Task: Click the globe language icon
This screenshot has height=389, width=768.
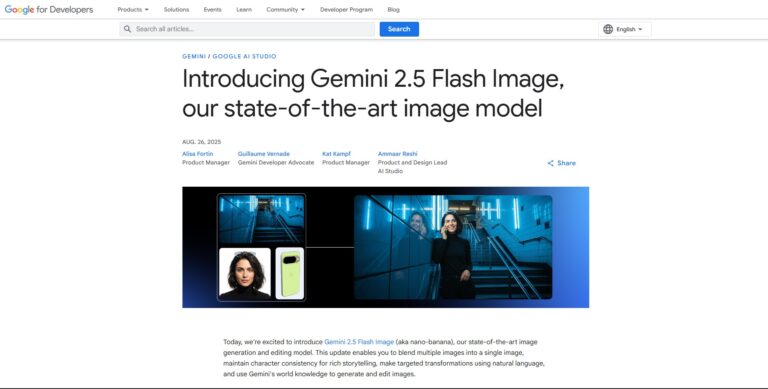Action: [x=608, y=29]
